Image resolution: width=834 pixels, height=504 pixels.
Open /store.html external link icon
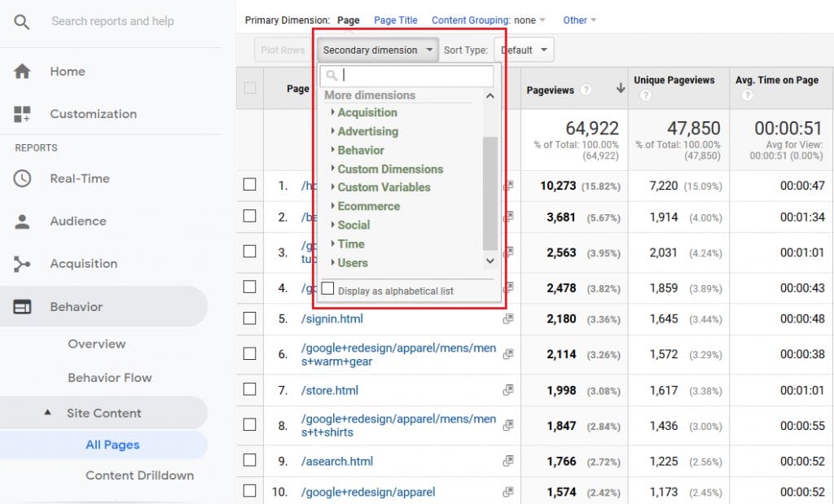tap(508, 390)
